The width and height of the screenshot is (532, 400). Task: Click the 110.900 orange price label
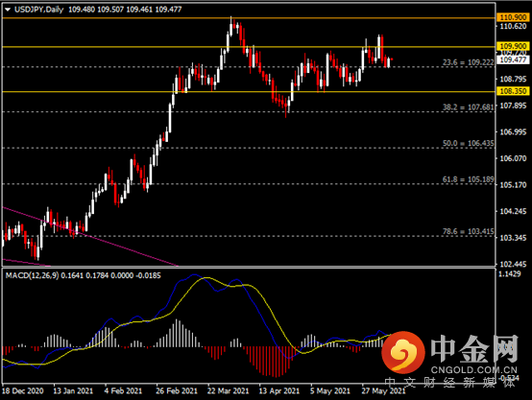click(513, 17)
